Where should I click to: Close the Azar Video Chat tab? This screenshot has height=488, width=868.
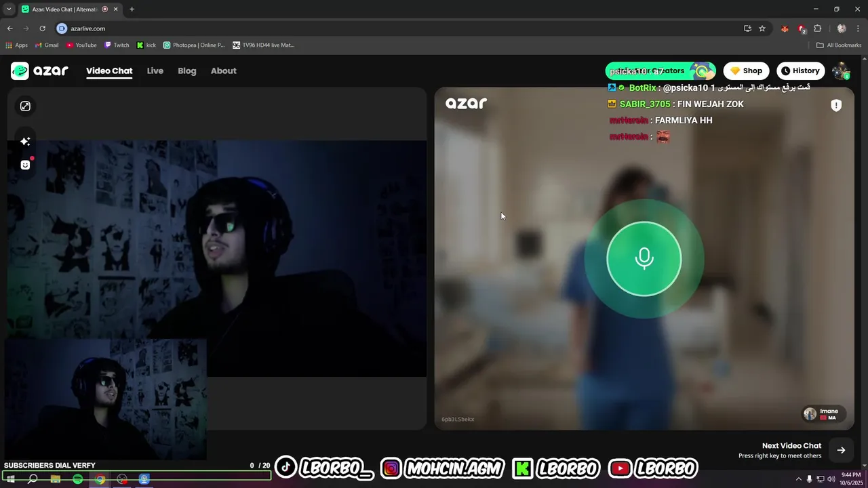click(x=116, y=9)
